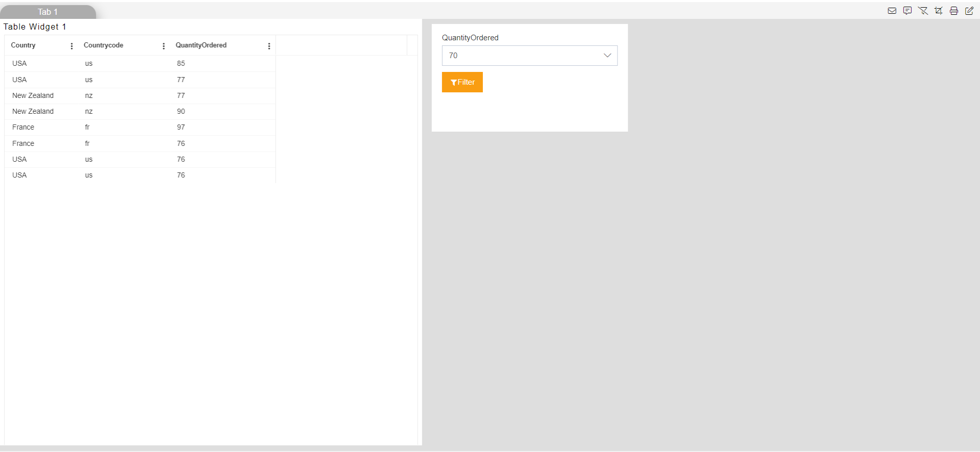Screen dimensions: 980x452
Task: Select the cell with quantity 97
Action: point(181,127)
